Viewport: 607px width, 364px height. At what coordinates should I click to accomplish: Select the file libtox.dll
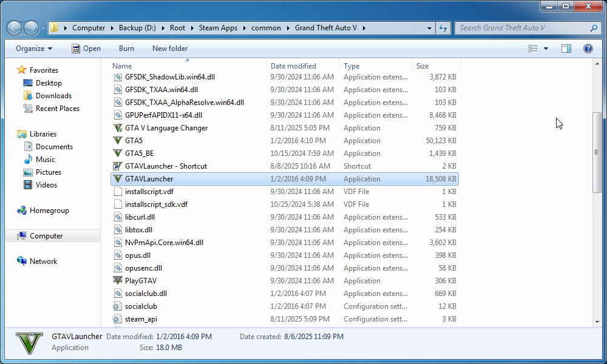coord(138,230)
